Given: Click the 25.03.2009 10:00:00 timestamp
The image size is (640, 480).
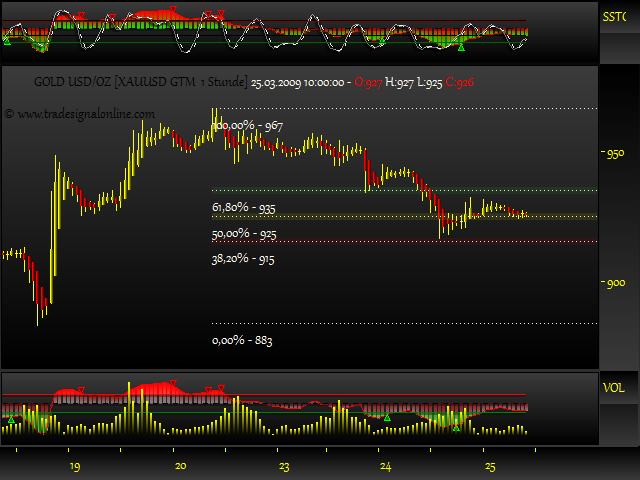Looking at the screenshot, I should (298, 81).
